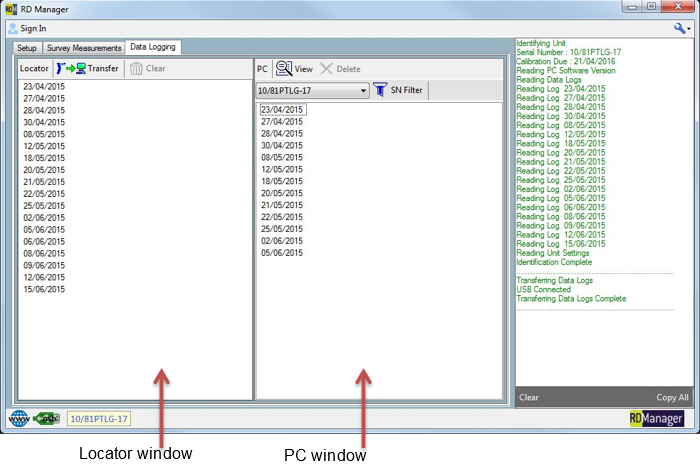Select 18/05/2015 in the Locator list
Image resolution: width=700 pixels, height=468 pixels.
click(44, 158)
